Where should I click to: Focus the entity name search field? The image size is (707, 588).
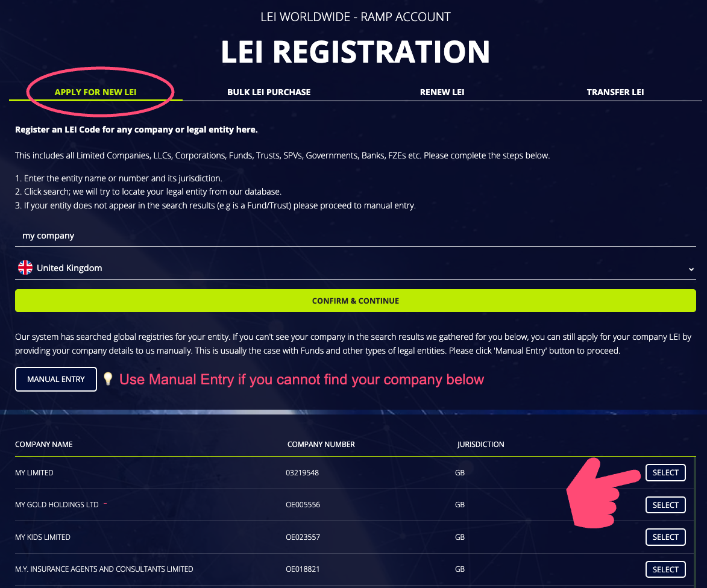tap(356, 236)
